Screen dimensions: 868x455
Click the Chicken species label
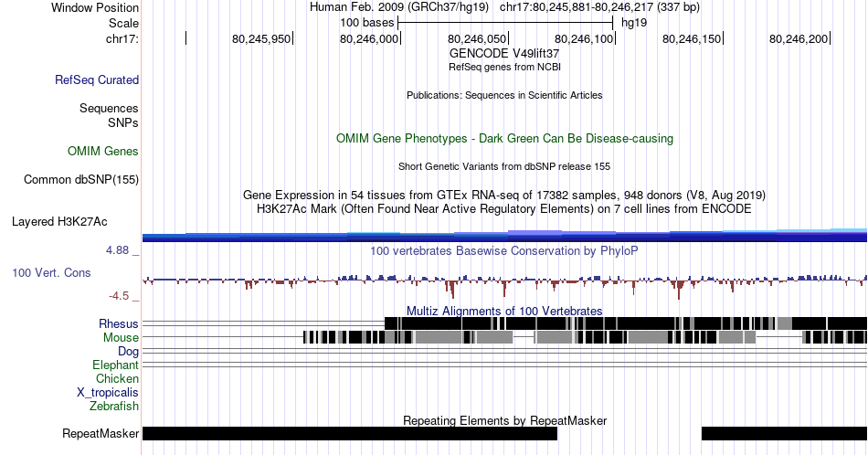click(117, 378)
